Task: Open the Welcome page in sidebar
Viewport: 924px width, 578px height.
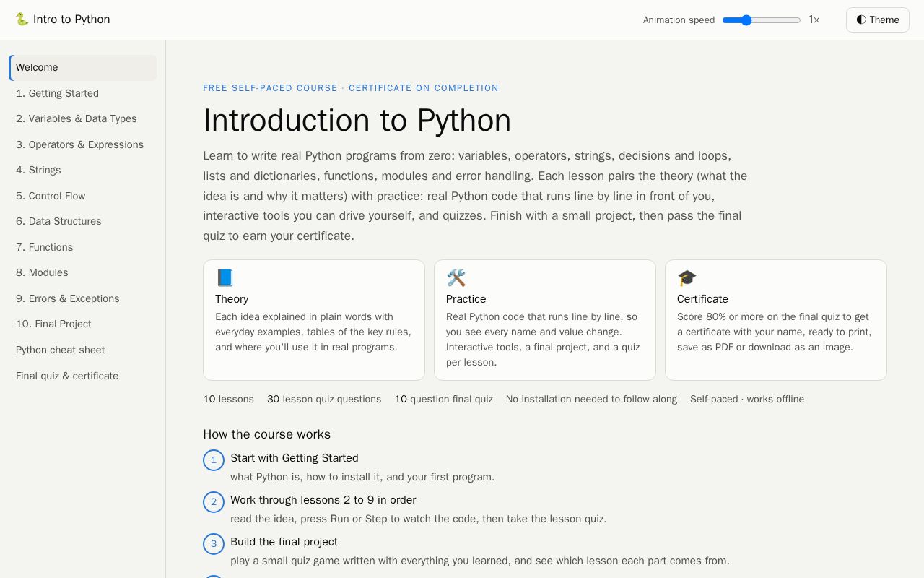Action: coord(82,68)
